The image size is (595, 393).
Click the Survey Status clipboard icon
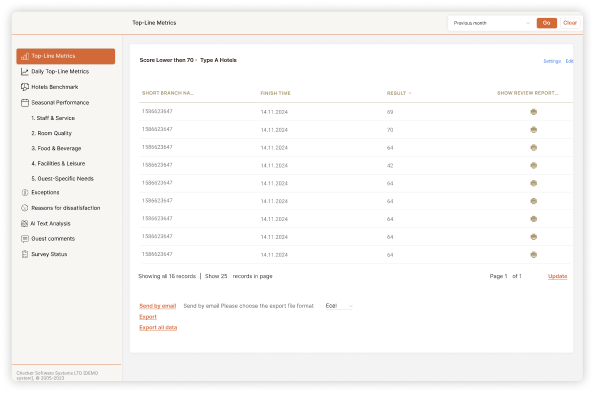coord(25,254)
